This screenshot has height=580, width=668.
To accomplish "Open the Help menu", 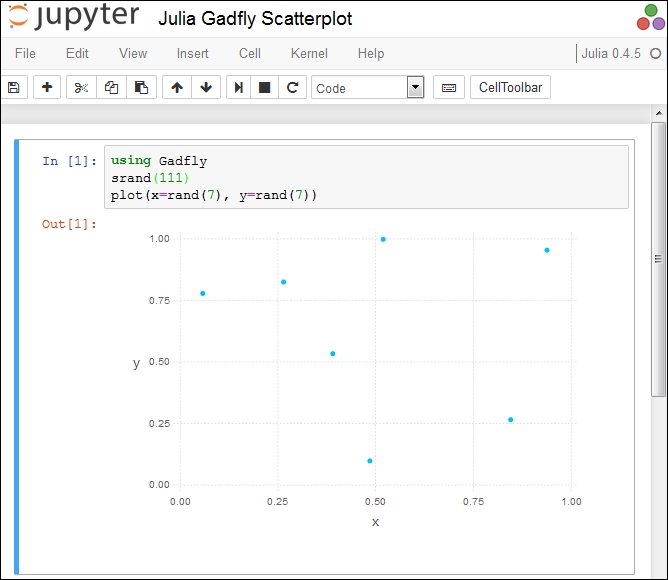I will coord(371,54).
